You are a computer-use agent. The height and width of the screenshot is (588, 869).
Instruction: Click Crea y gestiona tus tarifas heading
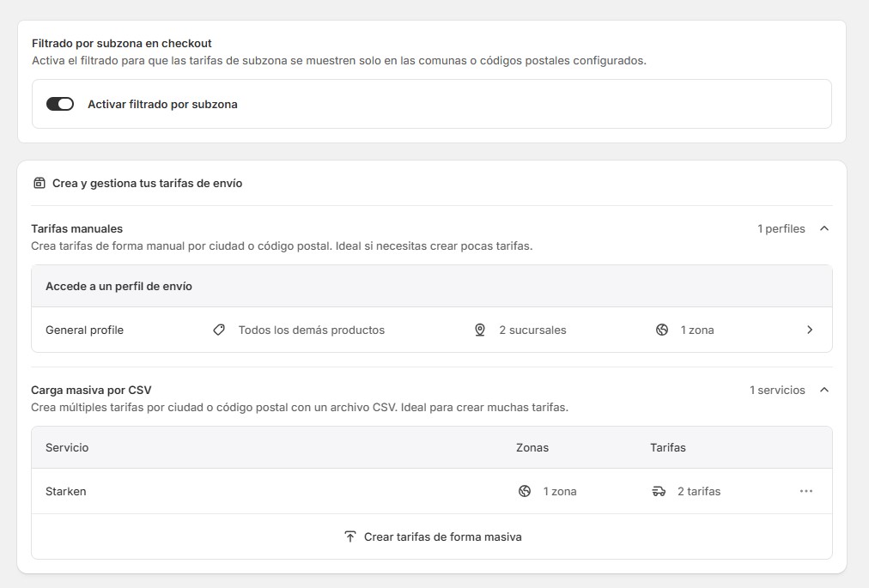(148, 183)
